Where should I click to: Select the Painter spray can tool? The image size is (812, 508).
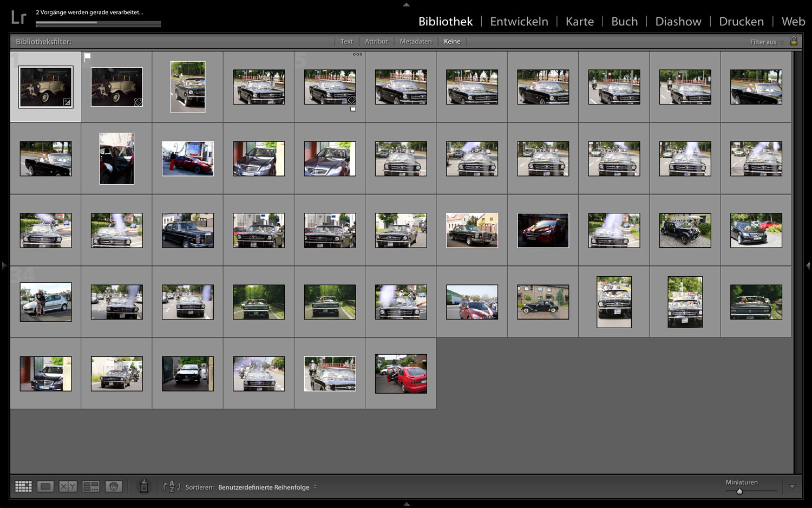(143, 486)
